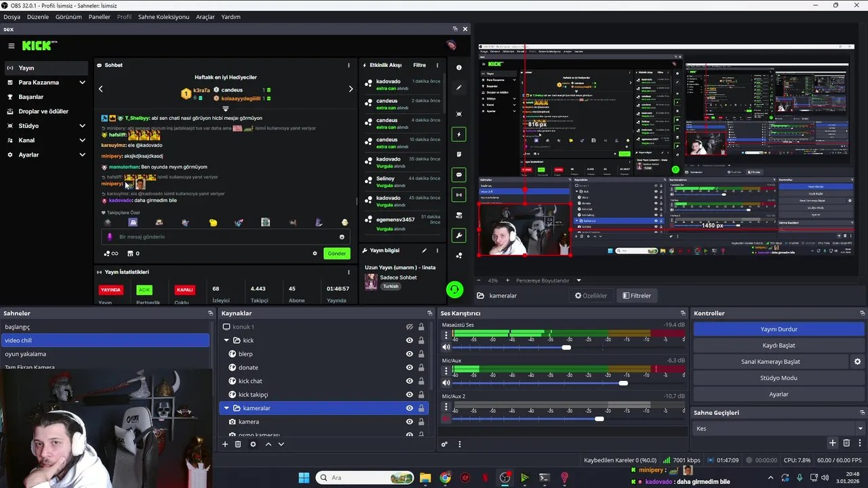Add a new source with plus icon
This screenshot has width=868, height=488.
tap(225, 444)
